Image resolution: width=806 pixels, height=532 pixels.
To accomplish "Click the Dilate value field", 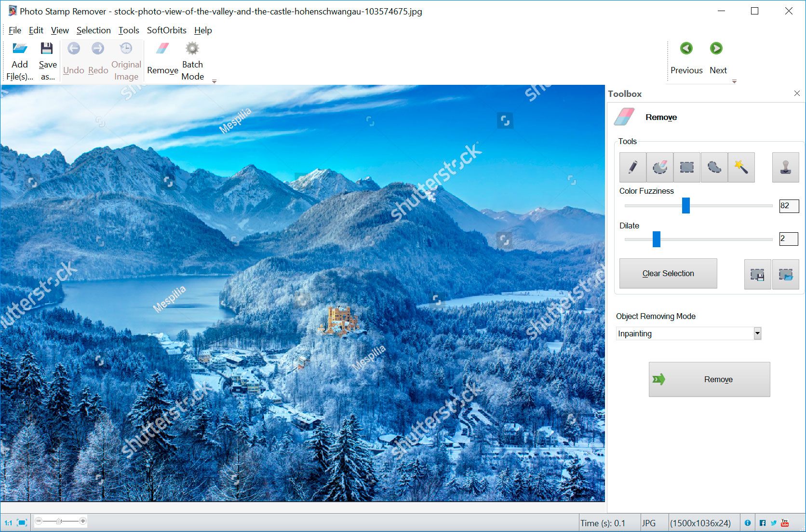I will [789, 239].
